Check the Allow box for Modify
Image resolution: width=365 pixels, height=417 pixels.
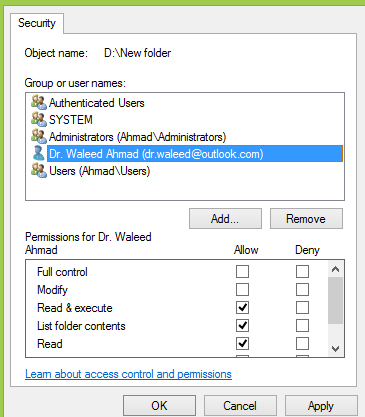[x=242, y=290]
